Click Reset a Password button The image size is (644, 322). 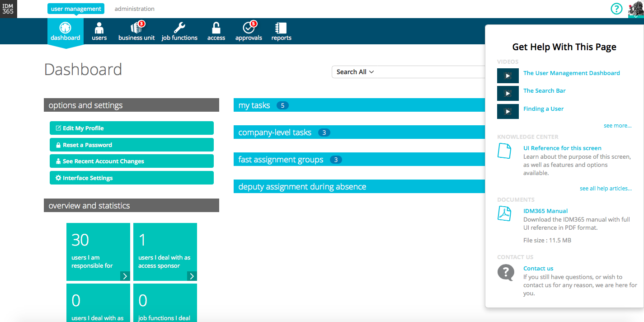tap(132, 145)
